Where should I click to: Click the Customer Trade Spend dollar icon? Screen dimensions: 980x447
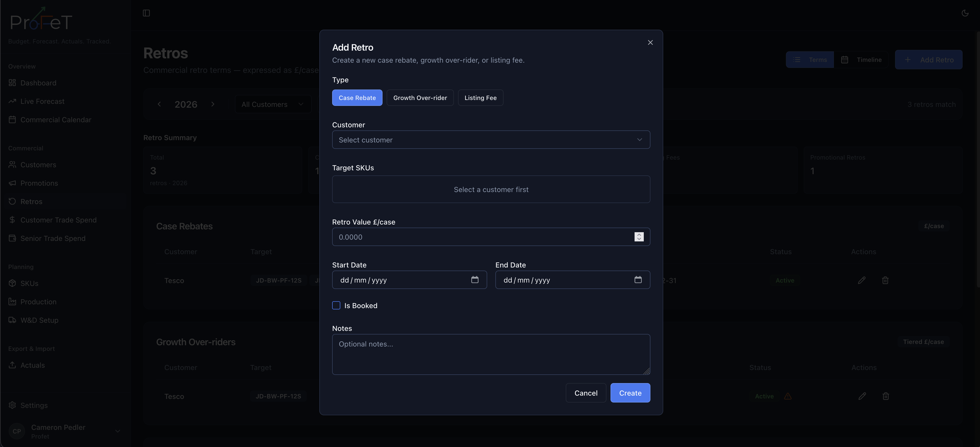tap(12, 220)
